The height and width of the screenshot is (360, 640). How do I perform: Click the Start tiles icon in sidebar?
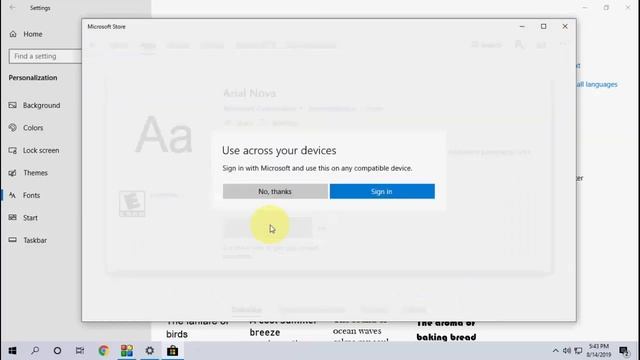point(13,218)
